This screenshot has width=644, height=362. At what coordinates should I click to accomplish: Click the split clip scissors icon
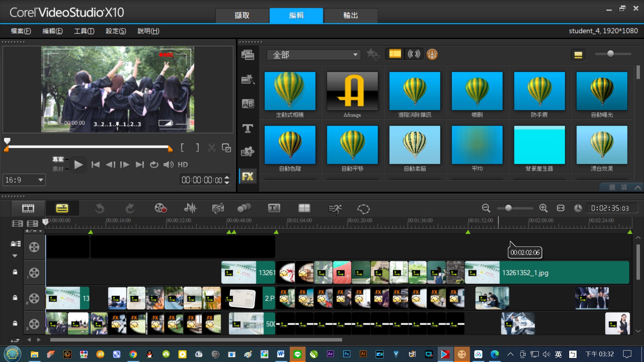(x=212, y=148)
